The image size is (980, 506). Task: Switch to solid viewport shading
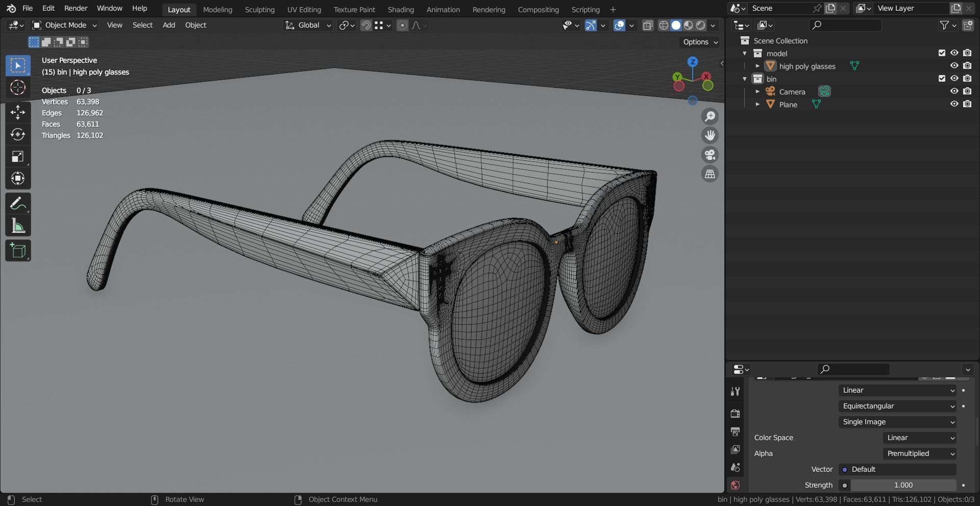coord(676,25)
